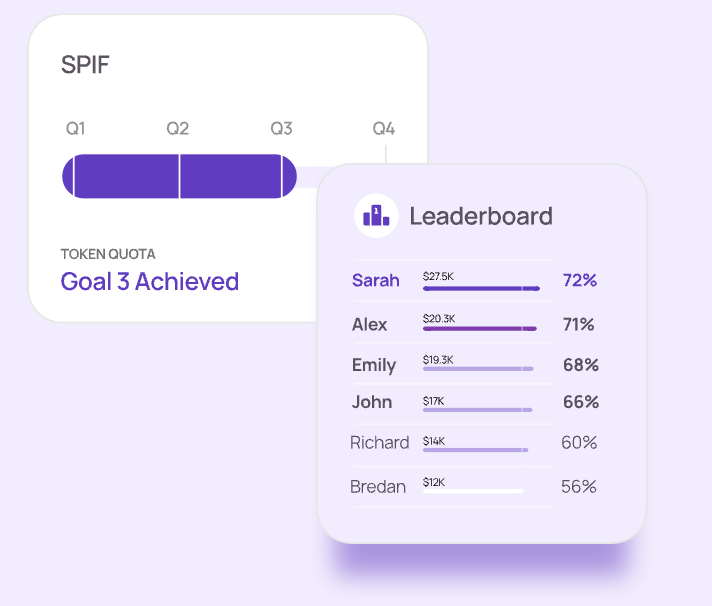This screenshot has width=712, height=606.
Task: Click the Goal 3 Achieved link
Action: coord(150,281)
